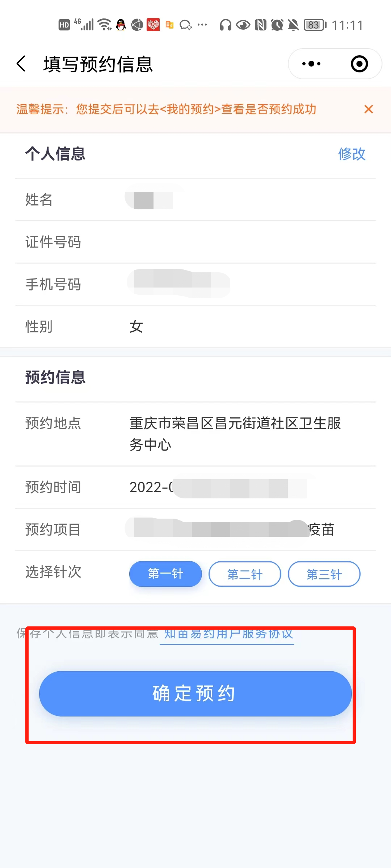Tap the 手机号码 phone number field

pyautogui.click(x=179, y=284)
